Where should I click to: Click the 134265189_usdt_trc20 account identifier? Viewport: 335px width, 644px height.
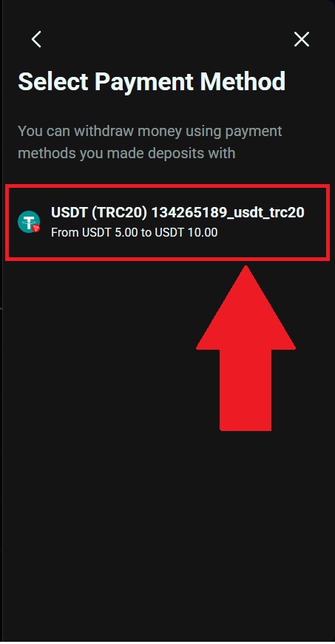coord(228,212)
